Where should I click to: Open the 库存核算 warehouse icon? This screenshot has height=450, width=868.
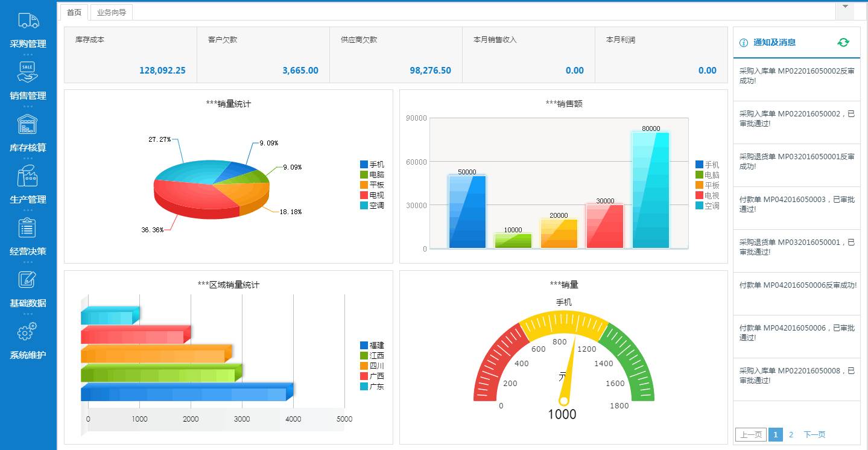28,124
